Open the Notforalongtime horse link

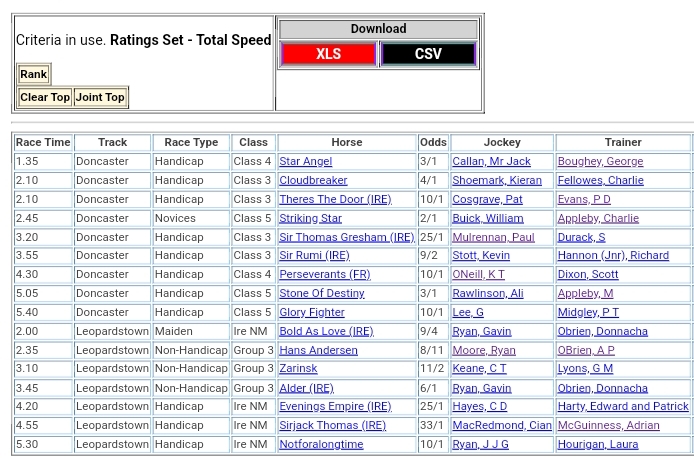click(x=321, y=445)
